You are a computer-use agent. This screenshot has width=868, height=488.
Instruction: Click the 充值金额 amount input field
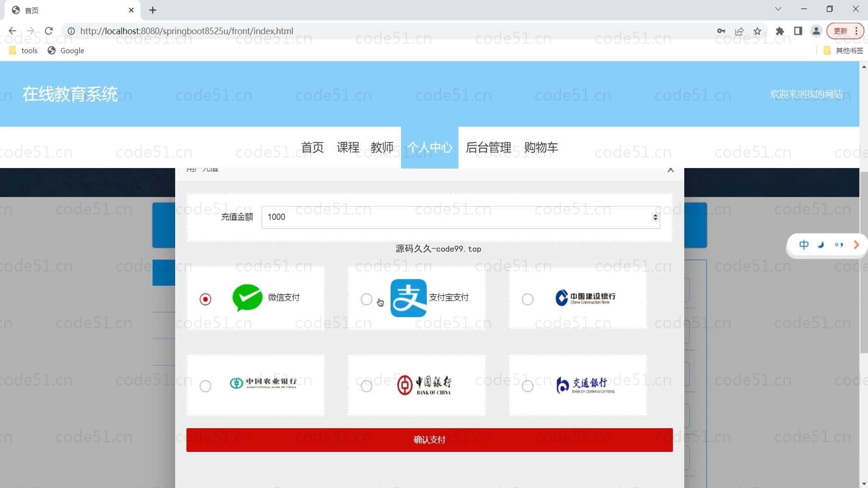point(461,217)
